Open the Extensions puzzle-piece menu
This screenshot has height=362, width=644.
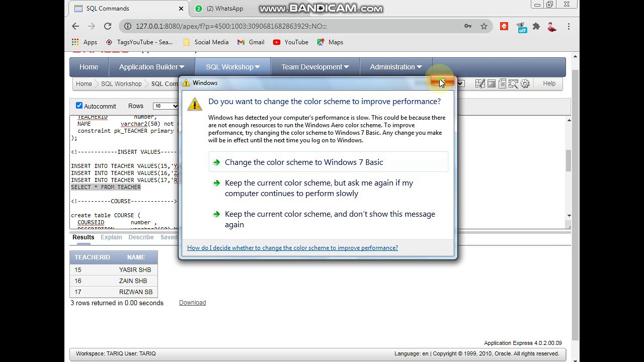point(536,26)
